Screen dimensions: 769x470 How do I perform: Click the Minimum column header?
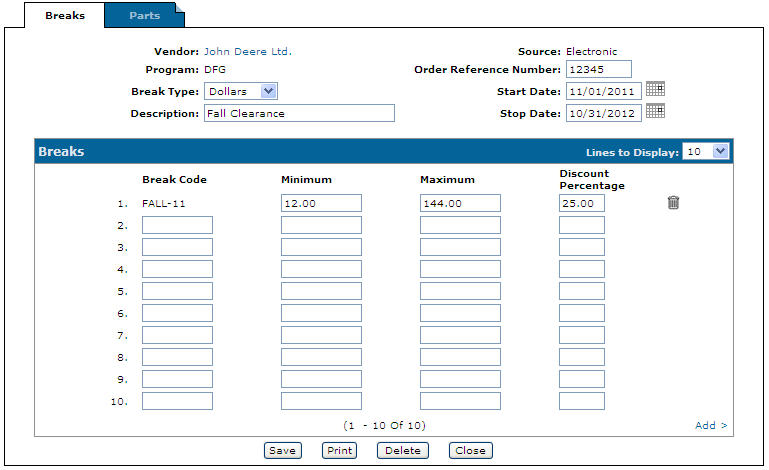(306, 180)
